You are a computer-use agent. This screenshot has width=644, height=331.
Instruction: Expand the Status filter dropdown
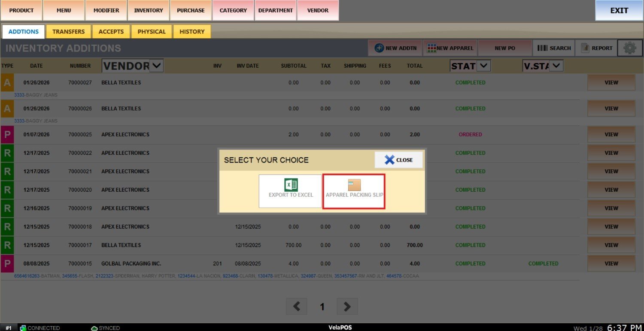(483, 66)
